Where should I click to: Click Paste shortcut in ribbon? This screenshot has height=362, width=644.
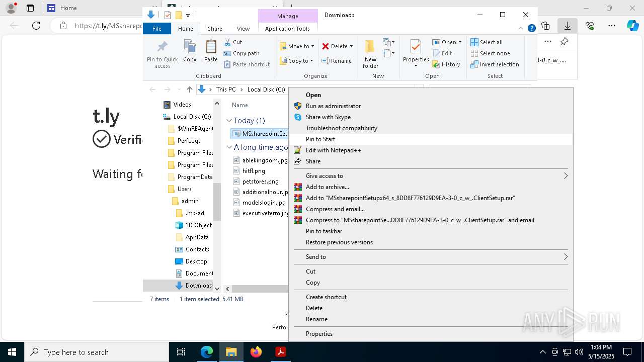pyautogui.click(x=247, y=64)
